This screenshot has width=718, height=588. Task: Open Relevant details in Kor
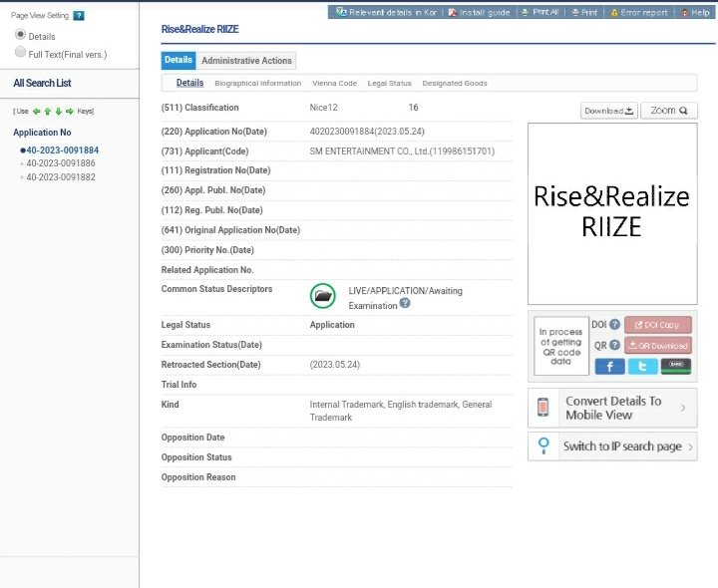coord(387,12)
